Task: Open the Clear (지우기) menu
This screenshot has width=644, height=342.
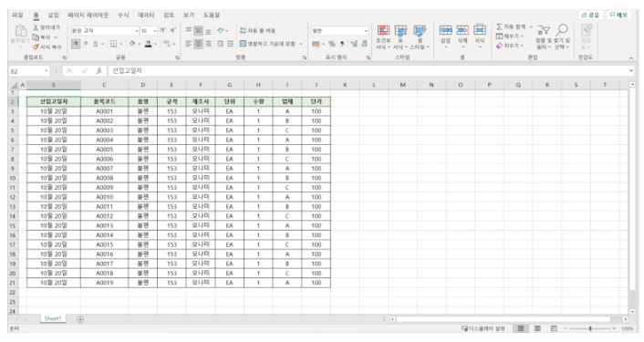Action: coord(510,46)
